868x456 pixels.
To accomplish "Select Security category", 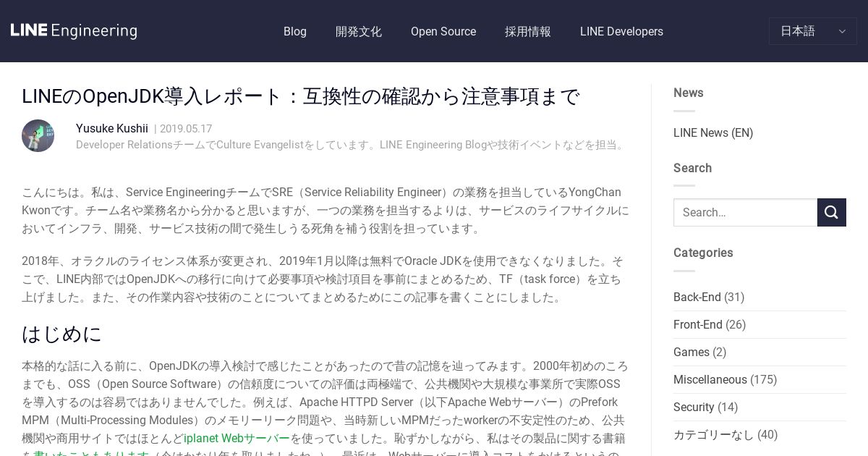I will click(x=694, y=407).
